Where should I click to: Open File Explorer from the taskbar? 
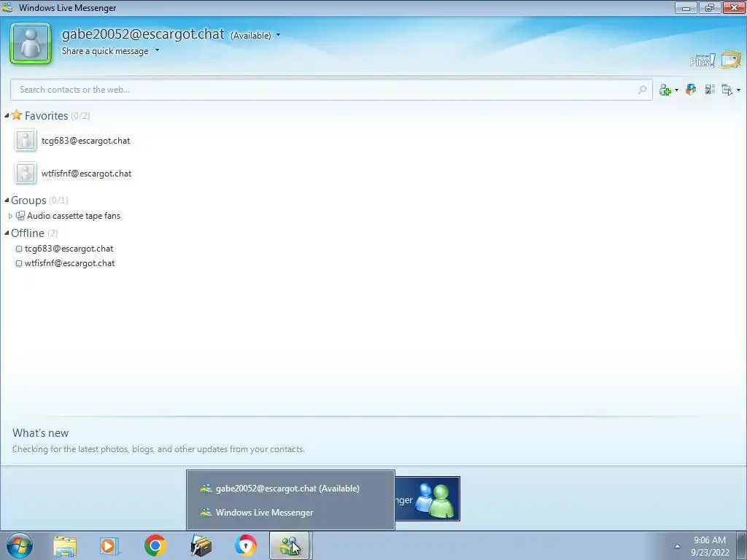coord(65,546)
